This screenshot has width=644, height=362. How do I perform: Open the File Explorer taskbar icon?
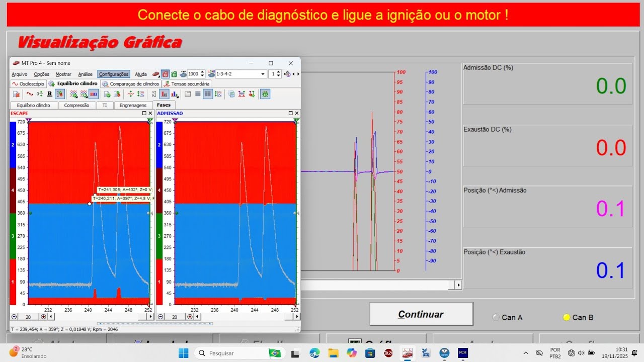tap(334, 353)
